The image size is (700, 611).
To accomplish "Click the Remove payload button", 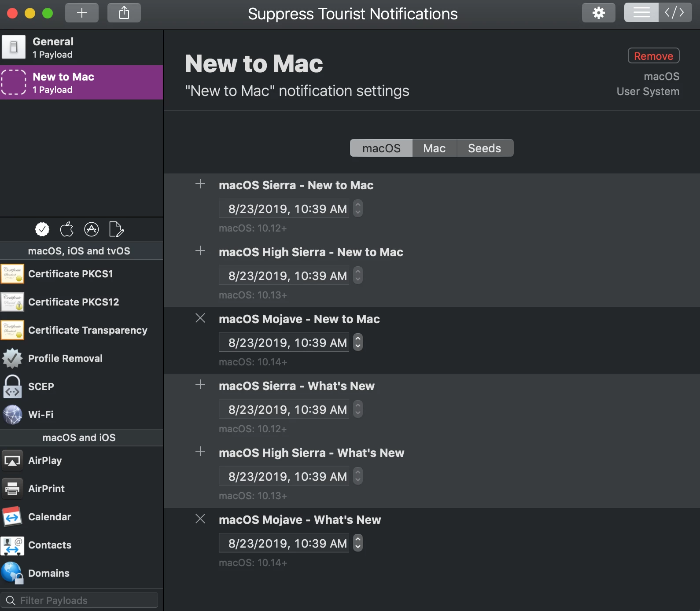I will click(653, 56).
